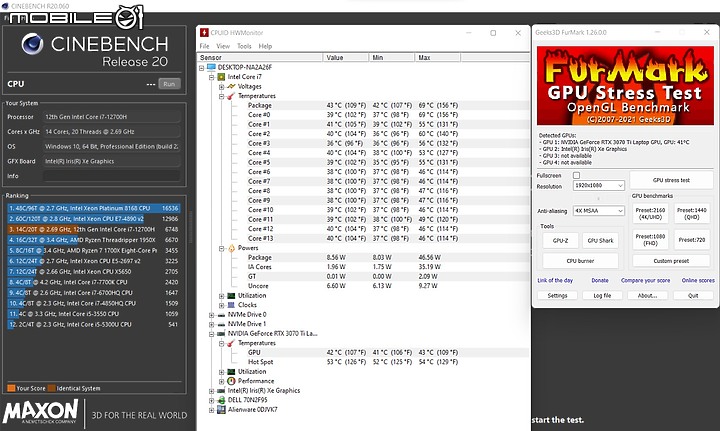Image resolution: width=720 pixels, height=431 pixels.
Task: Expand the Voltages node
Action: coord(221,87)
